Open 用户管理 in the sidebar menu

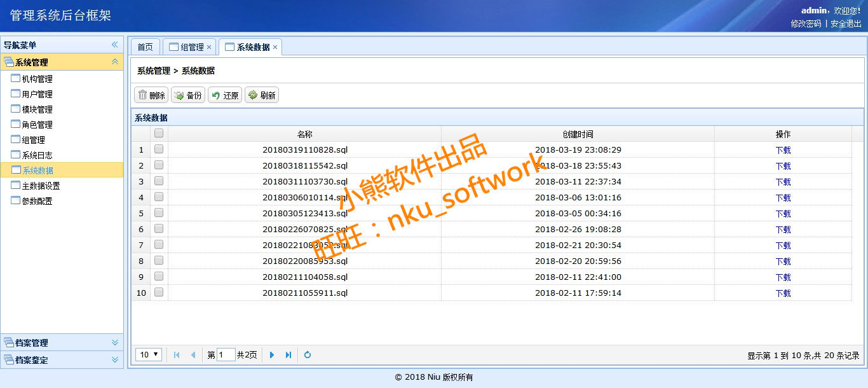pyautogui.click(x=37, y=94)
